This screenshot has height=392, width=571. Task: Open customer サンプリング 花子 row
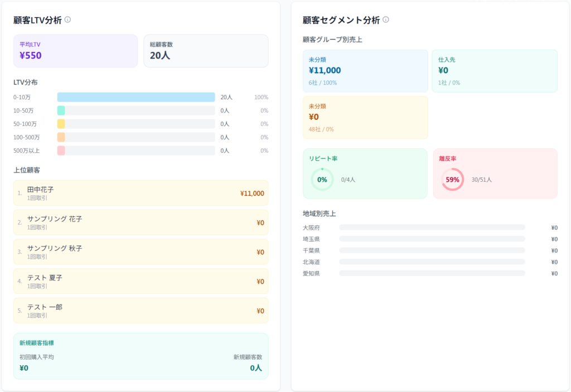point(141,222)
